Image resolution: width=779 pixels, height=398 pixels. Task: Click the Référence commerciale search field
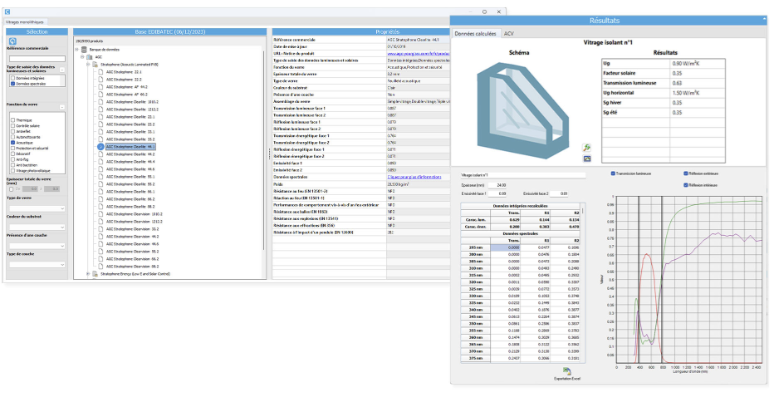click(x=37, y=59)
